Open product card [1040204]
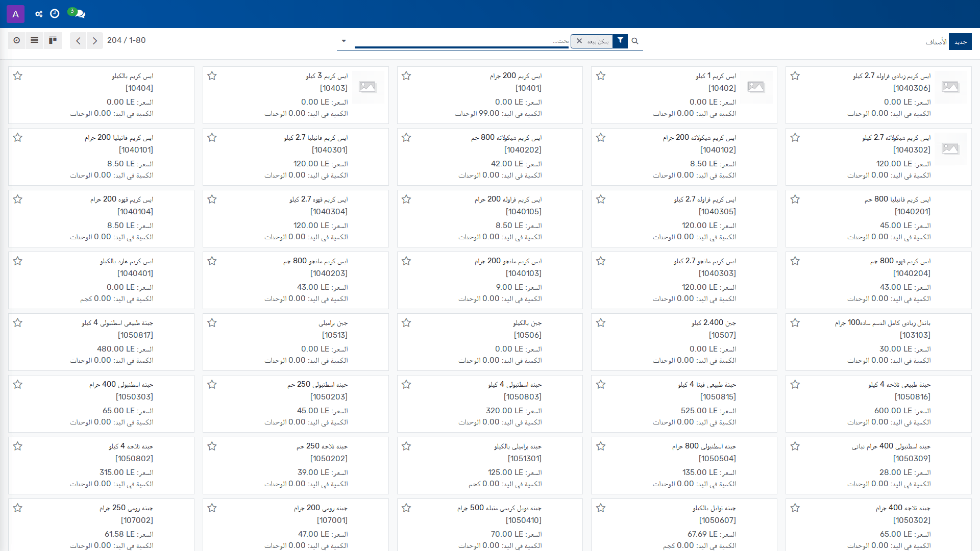 [x=878, y=280]
